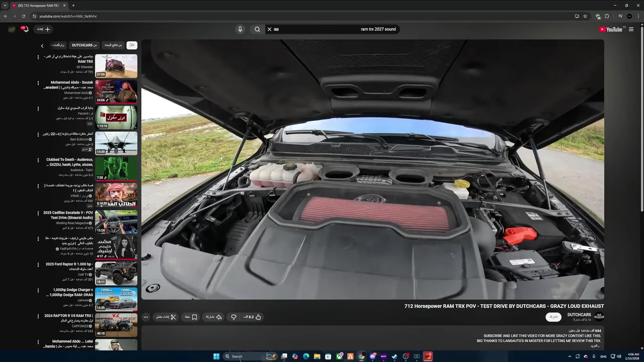Click the Chrome address bar URL
Viewport: 644px width, 362px height.
[x=68, y=16]
